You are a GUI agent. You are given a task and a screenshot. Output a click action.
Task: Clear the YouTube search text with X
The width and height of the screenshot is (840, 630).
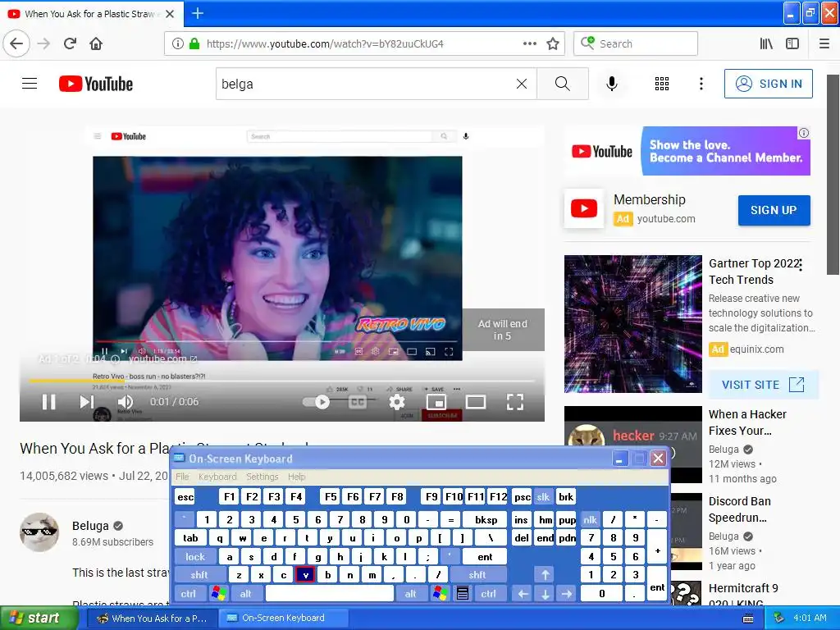coord(521,84)
